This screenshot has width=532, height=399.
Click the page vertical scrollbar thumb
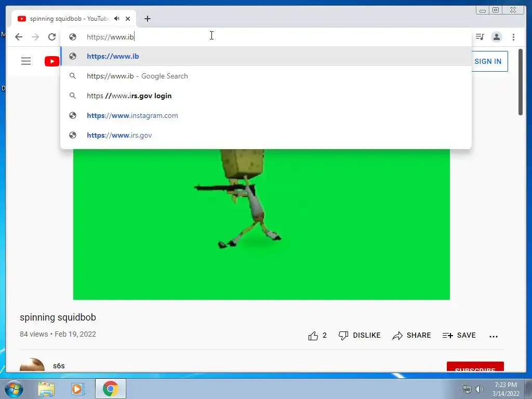[521, 82]
